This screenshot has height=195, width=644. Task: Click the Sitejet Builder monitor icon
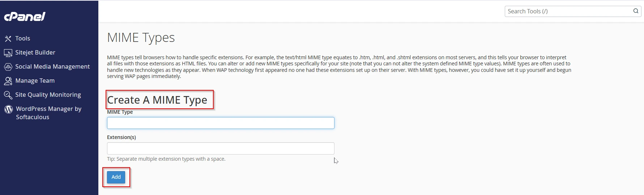(x=8, y=53)
